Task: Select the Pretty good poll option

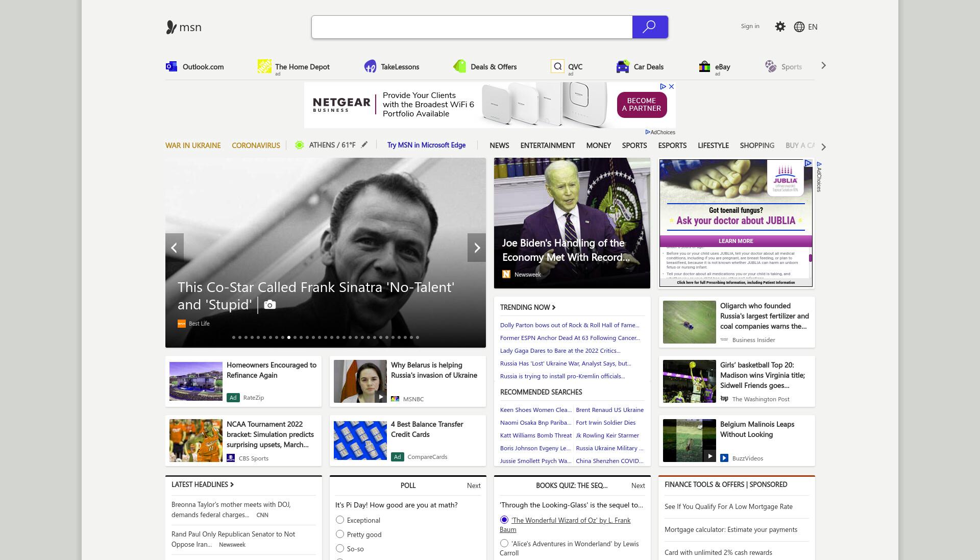Action: point(340,534)
